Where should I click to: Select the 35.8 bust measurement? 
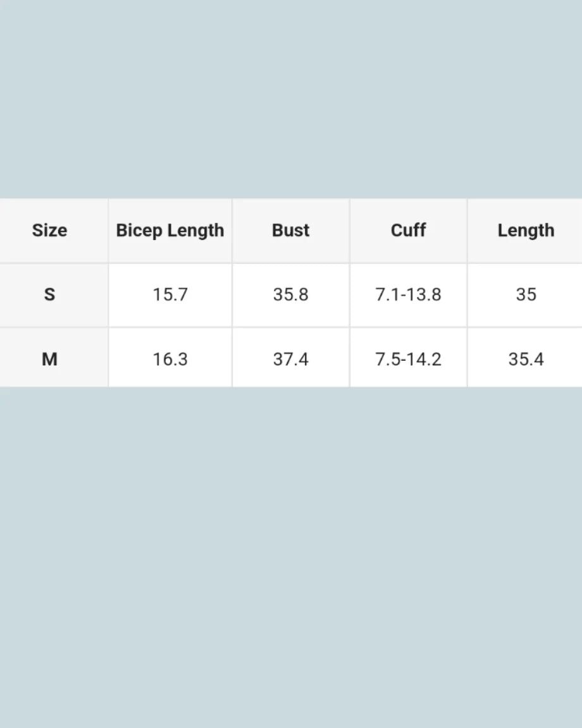click(290, 294)
